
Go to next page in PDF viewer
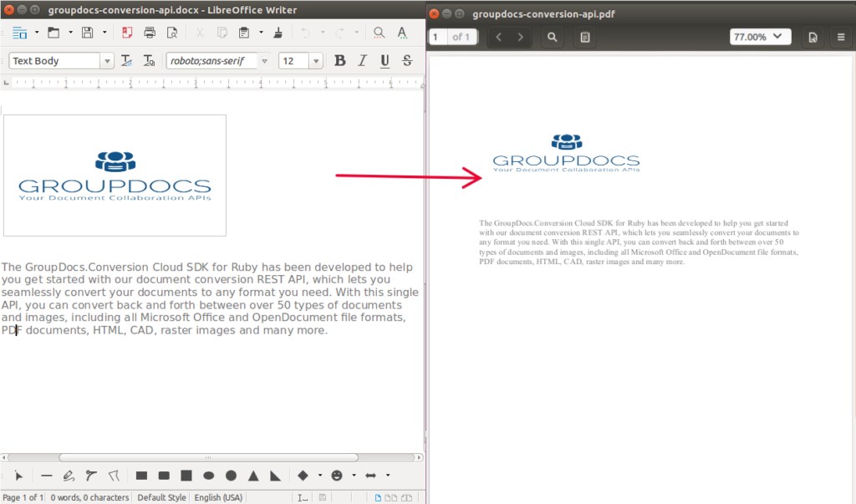(x=521, y=37)
